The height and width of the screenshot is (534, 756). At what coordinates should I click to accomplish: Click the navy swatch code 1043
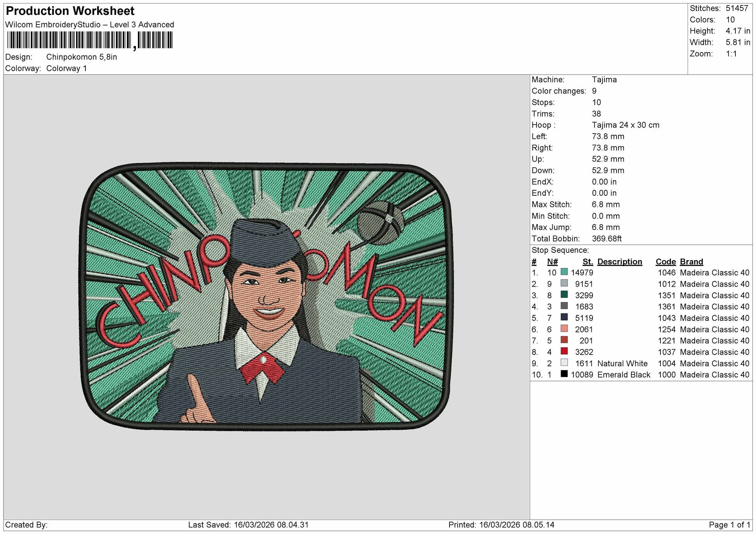[x=564, y=317]
